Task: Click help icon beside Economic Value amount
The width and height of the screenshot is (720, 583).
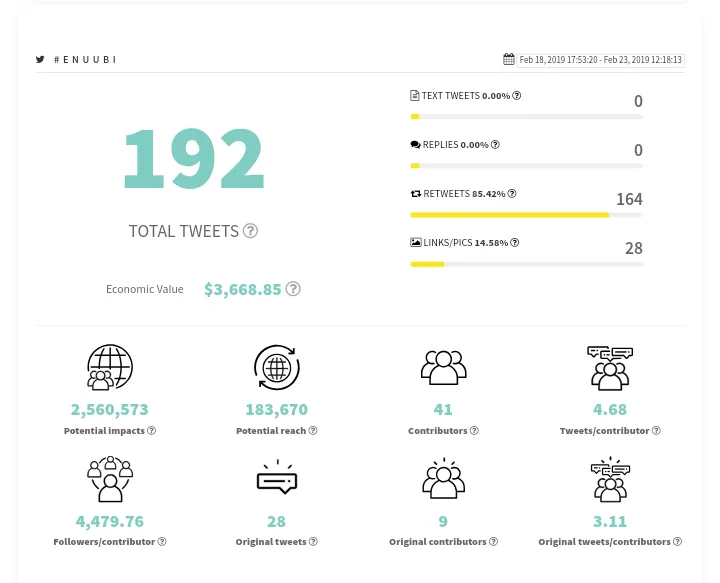Action: [x=293, y=289]
